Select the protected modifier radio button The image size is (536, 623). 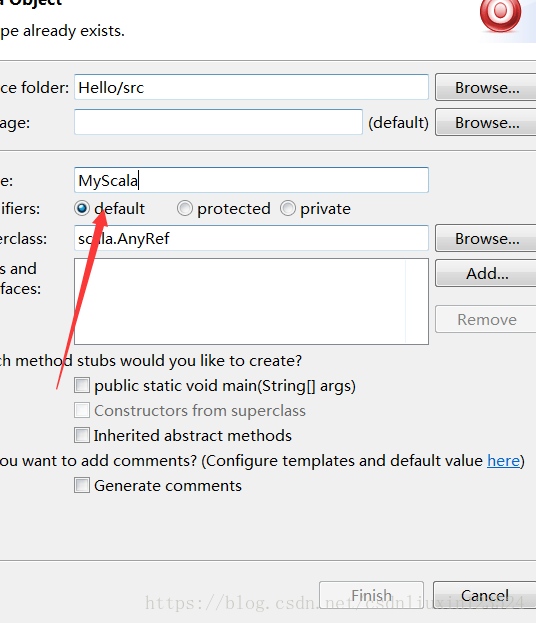[x=185, y=208]
